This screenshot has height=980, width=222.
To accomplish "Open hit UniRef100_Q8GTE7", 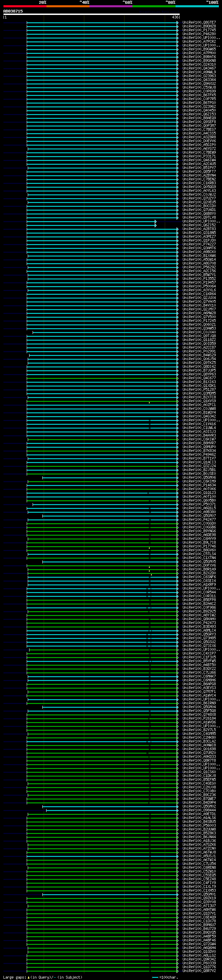I will 199,23.
